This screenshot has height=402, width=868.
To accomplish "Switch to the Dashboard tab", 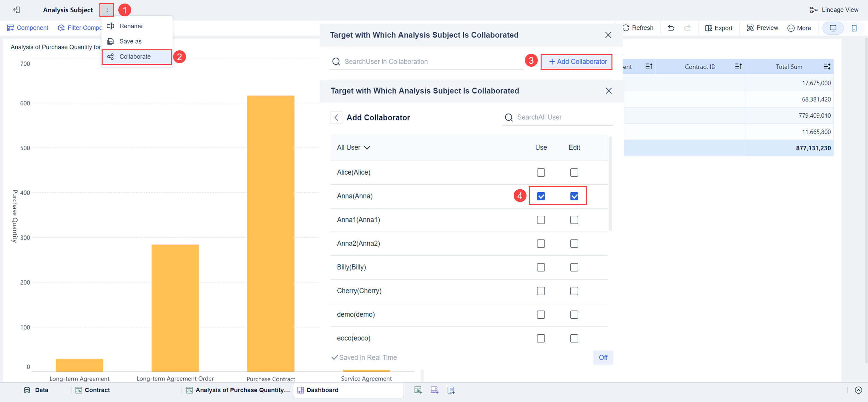I will click(323, 390).
